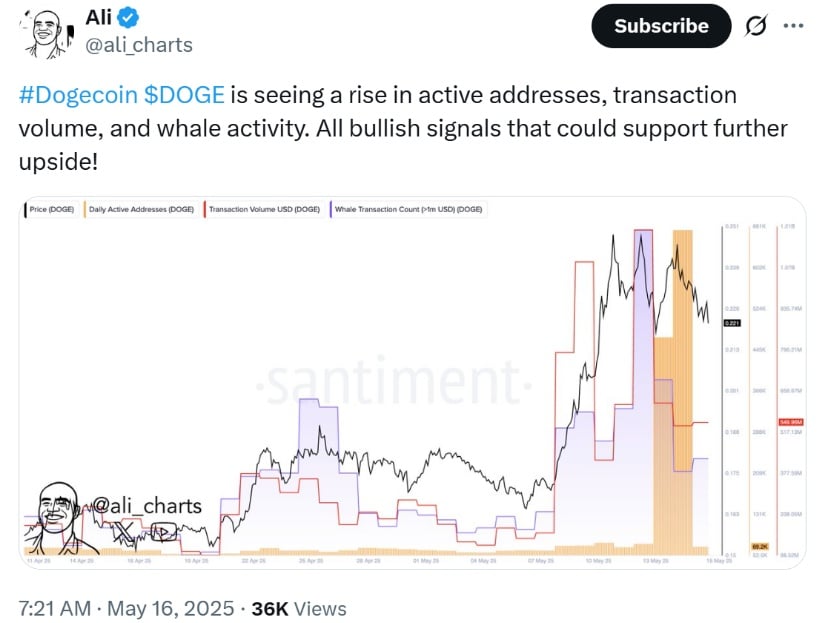Click the 36K Views count

298,607
